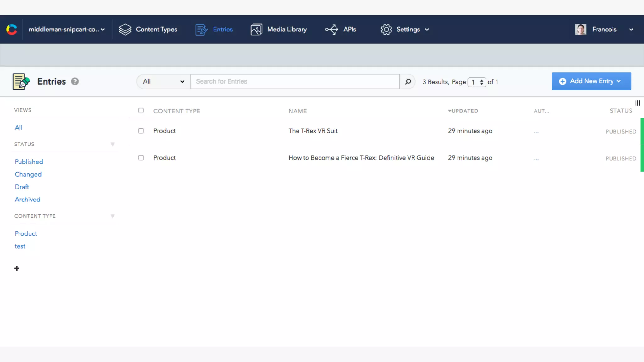
Task: Click the Search for Entries field
Action: tap(295, 82)
